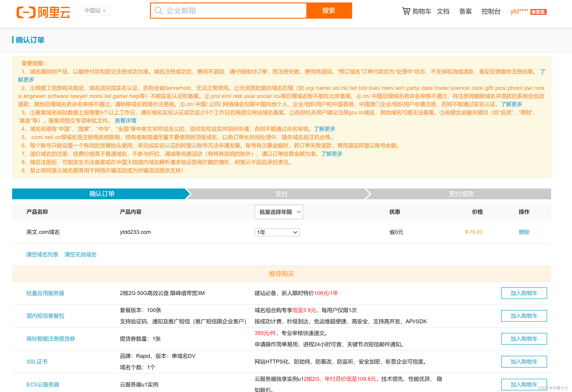572x392 pixels.
Task: Click 清空域名列表 link
Action: (x=42, y=254)
